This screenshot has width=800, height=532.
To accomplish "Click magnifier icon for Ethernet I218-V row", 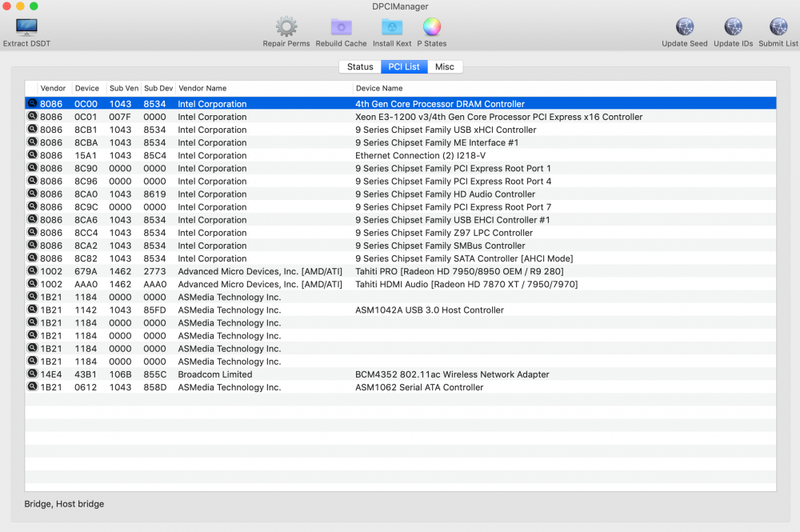I will 32,154.
